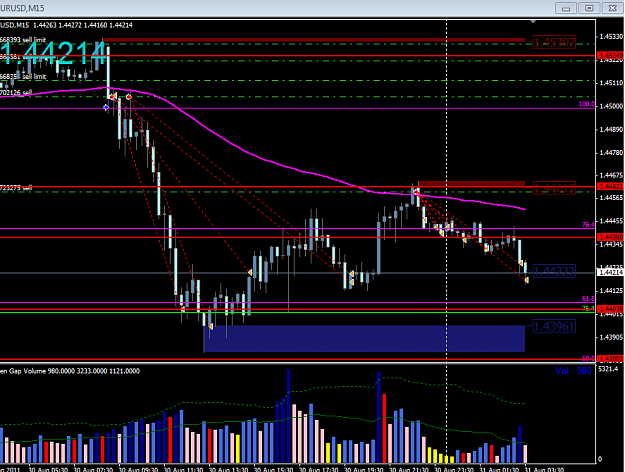
Task: Click the 1.44125 price scale value
Action: click(x=611, y=291)
